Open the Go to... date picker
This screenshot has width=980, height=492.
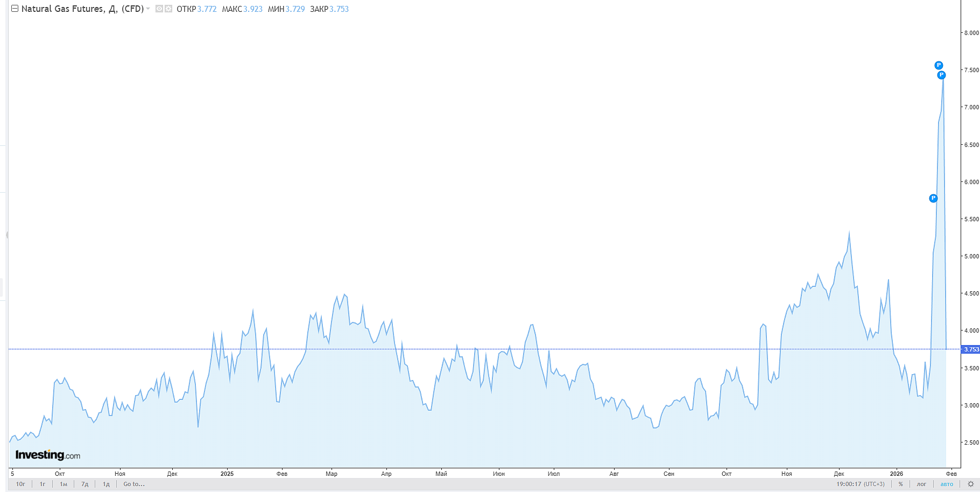(x=134, y=484)
